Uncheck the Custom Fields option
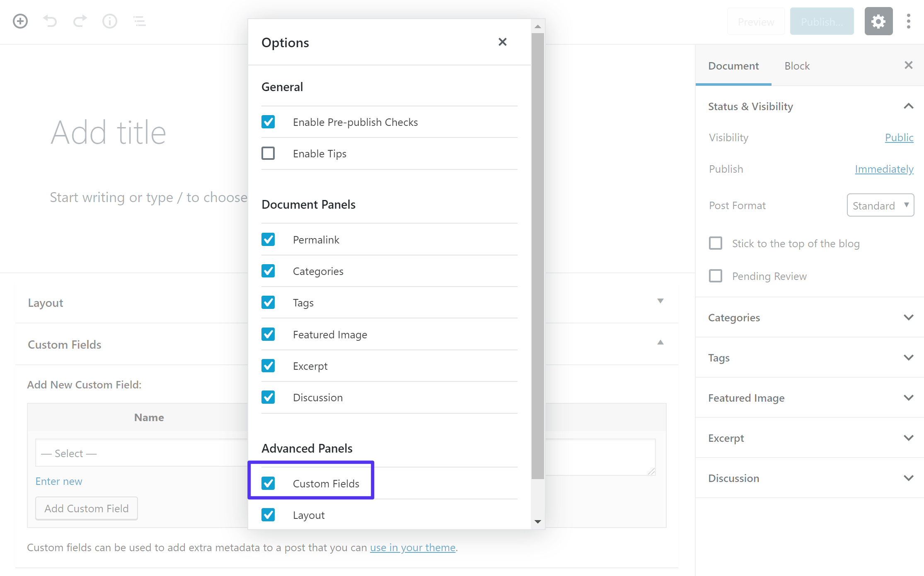Image resolution: width=924 pixels, height=576 pixels. pyautogui.click(x=268, y=483)
